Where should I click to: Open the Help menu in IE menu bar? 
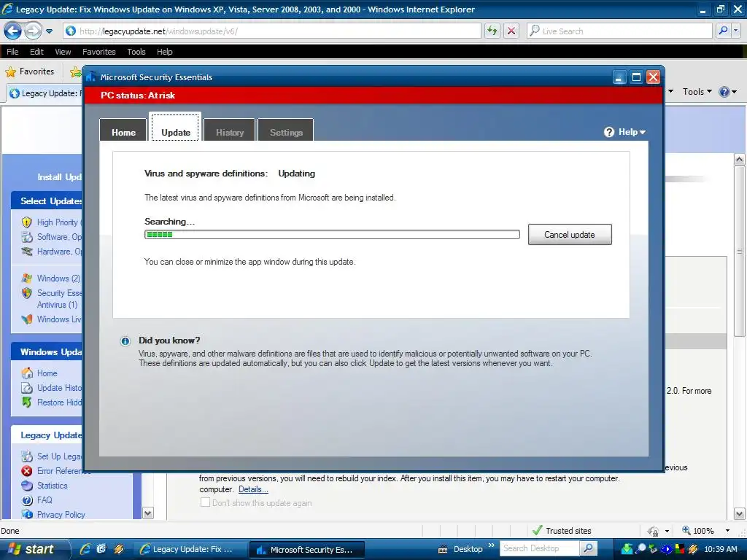click(x=164, y=52)
